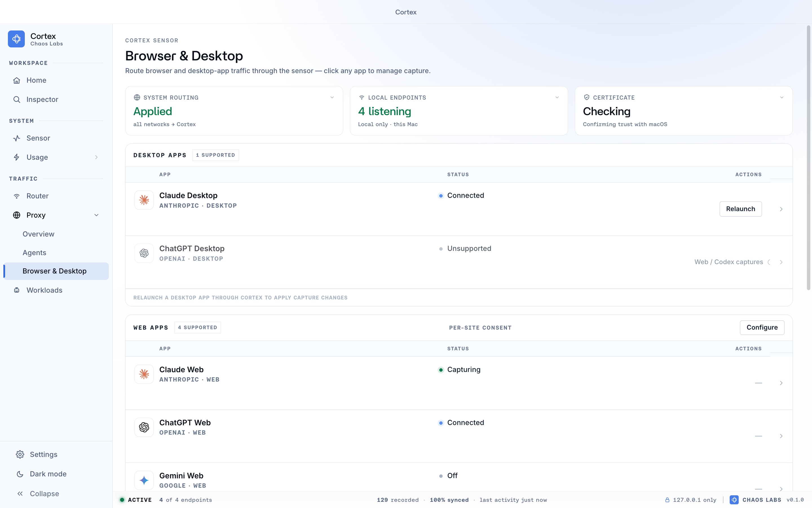812x508 pixels.
Task: Click the Per-Site Consent label
Action: 480,328
